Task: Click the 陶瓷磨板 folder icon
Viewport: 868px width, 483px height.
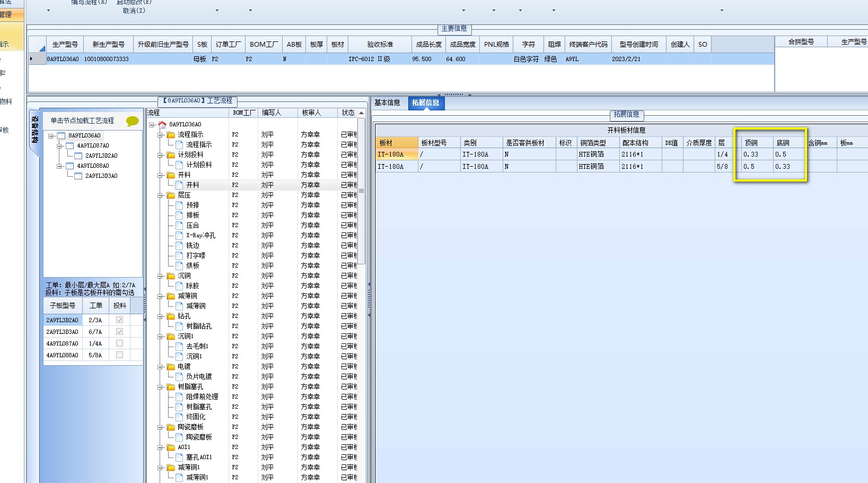Action: (171, 427)
